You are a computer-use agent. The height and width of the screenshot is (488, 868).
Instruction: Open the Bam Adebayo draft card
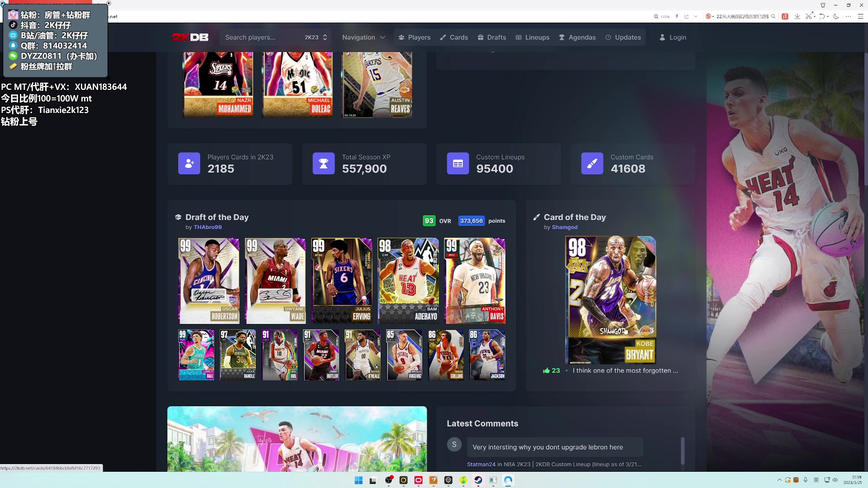pos(408,281)
